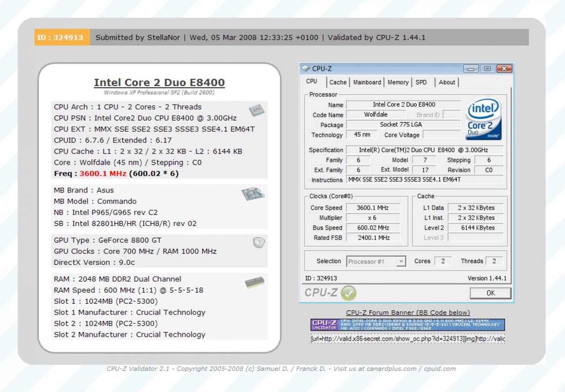Screen dimensions: 565x392
Task: Click the Revision C0 field
Action: tap(489, 170)
